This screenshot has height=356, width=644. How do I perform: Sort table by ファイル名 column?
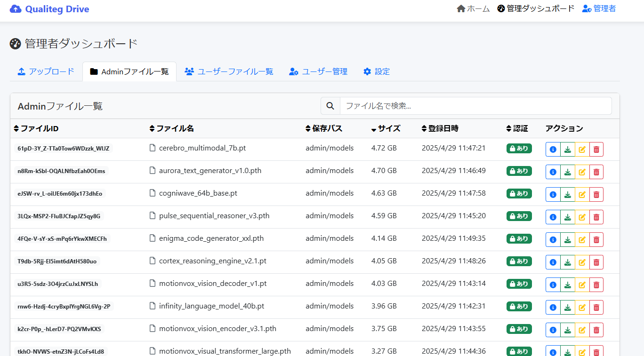pyautogui.click(x=171, y=128)
